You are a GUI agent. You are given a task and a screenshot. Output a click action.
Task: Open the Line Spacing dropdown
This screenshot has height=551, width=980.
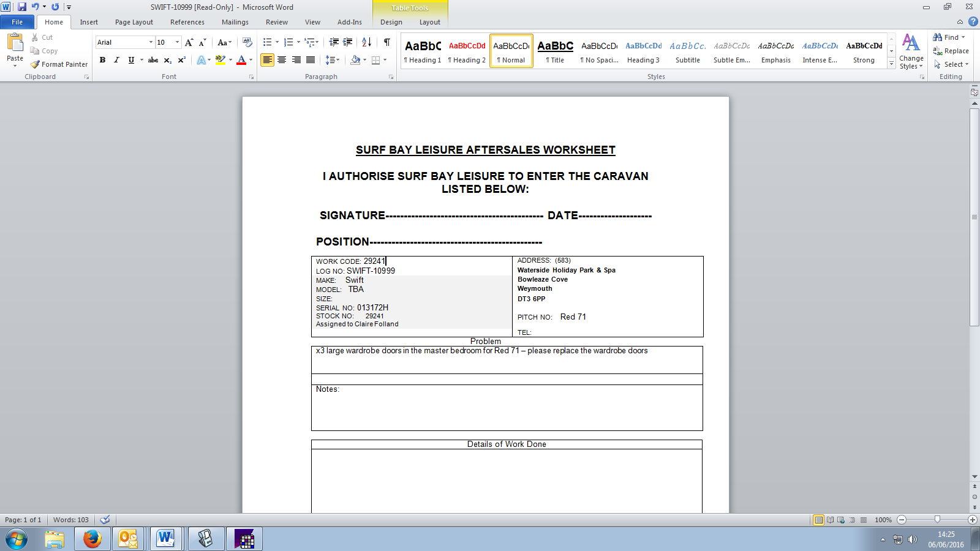pos(333,60)
